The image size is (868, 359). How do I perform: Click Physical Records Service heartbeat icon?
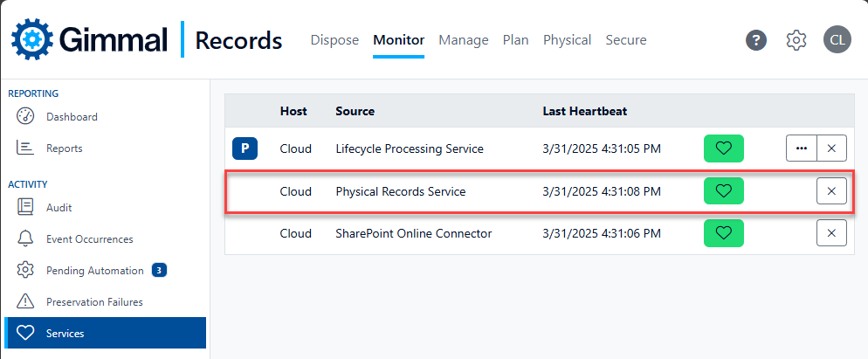[x=723, y=191]
